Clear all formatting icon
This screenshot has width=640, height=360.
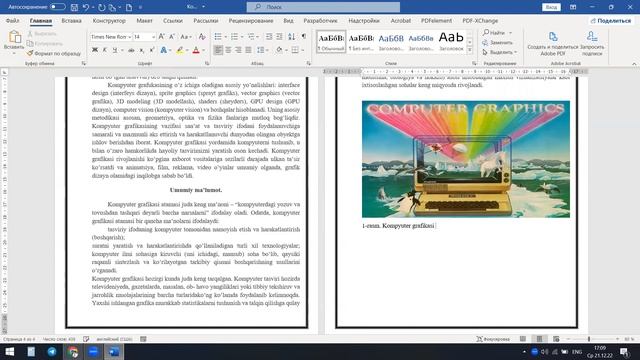(202, 37)
